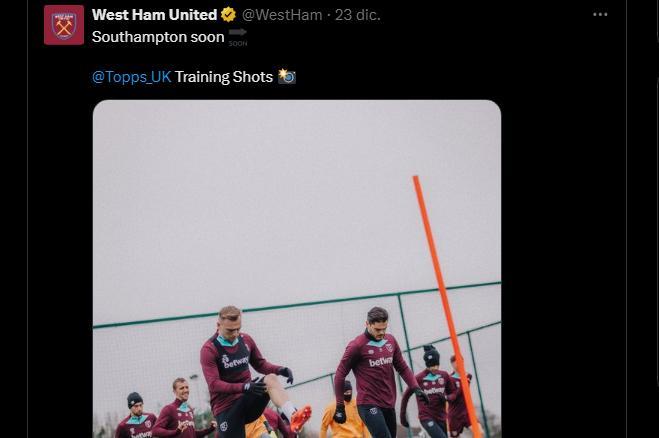Screen dimensions: 659x438
Task: Open the West Ham United display name
Action: [154, 15]
